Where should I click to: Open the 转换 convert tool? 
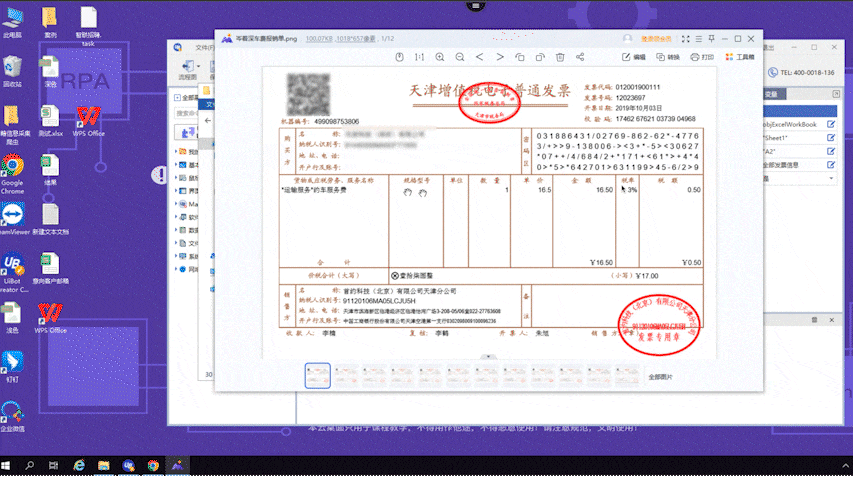coord(668,57)
